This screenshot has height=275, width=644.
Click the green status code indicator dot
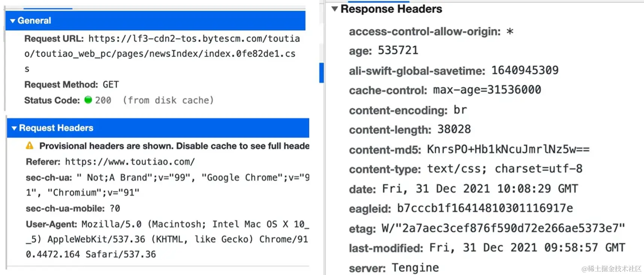[88, 100]
